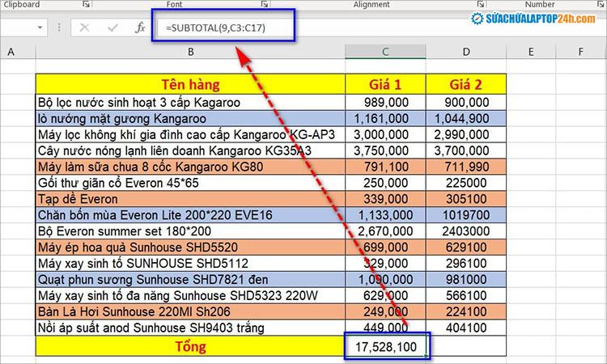Select Giá 1 value 1,133,000
This screenshot has height=364, width=607.
point(385,215)
